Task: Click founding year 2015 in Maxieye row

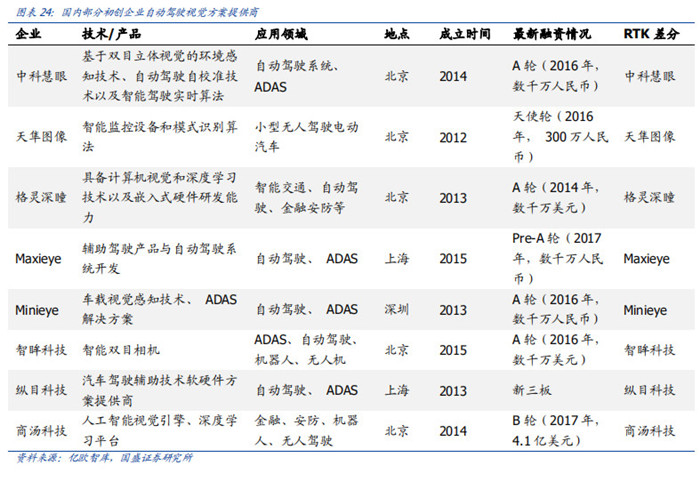Action: click(453, 259)
